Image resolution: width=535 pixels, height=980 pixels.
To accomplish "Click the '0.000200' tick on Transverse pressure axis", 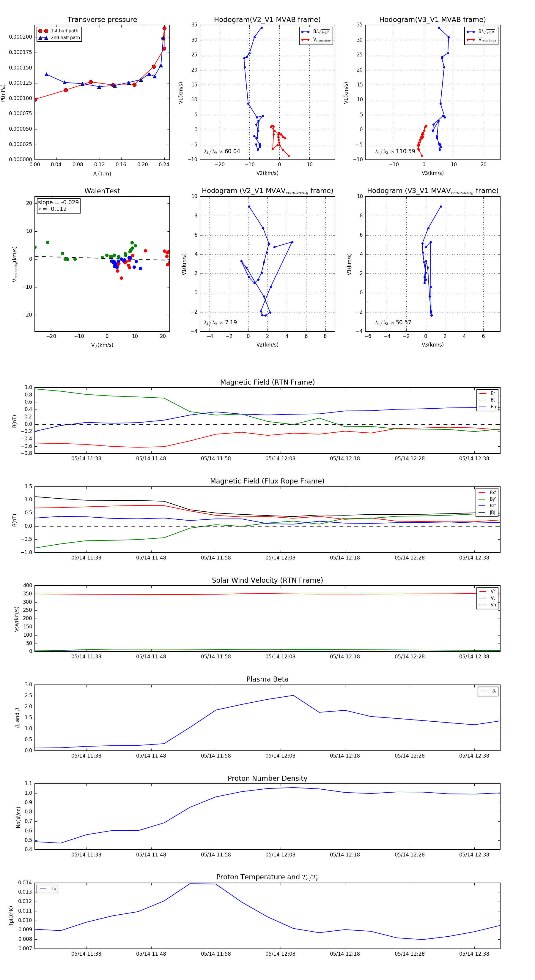I will point(21,37).
